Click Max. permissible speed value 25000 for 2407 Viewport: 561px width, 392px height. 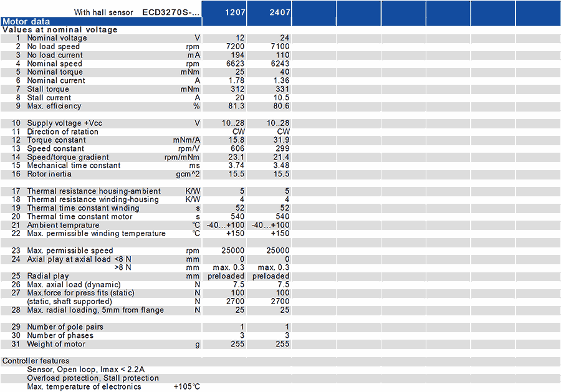point(277,251)
